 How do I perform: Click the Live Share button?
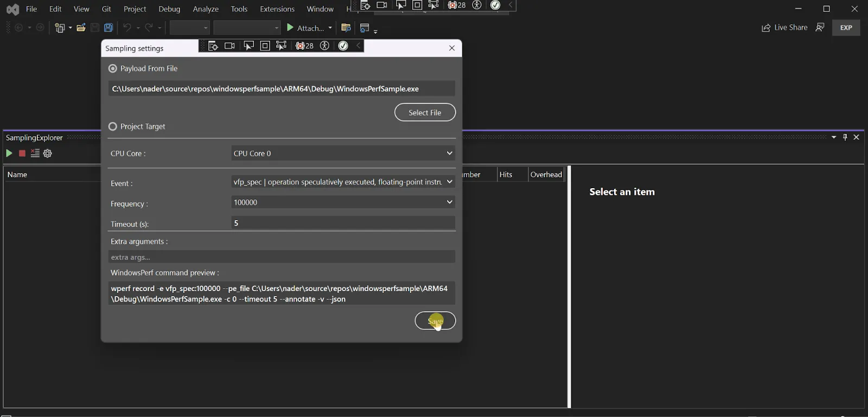[x=784, y=28]
